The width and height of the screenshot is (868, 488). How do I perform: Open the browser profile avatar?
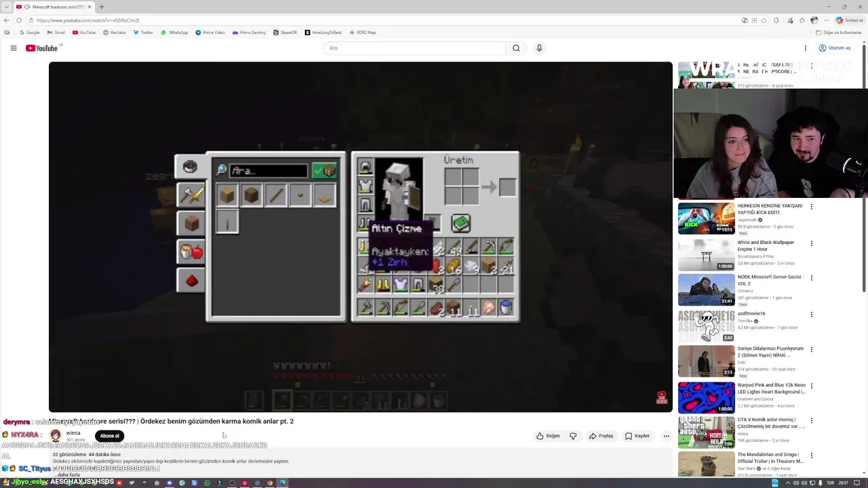[814, 20]
